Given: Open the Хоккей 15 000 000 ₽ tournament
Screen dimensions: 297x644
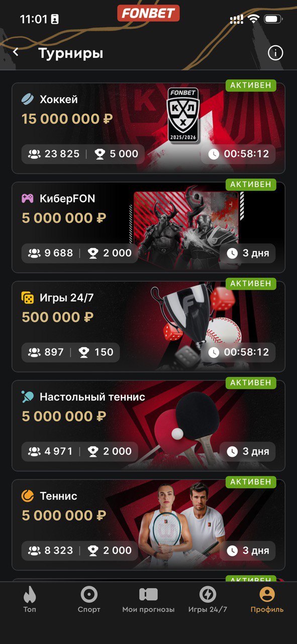Looking at the screenshot, I should pos(148,128).
